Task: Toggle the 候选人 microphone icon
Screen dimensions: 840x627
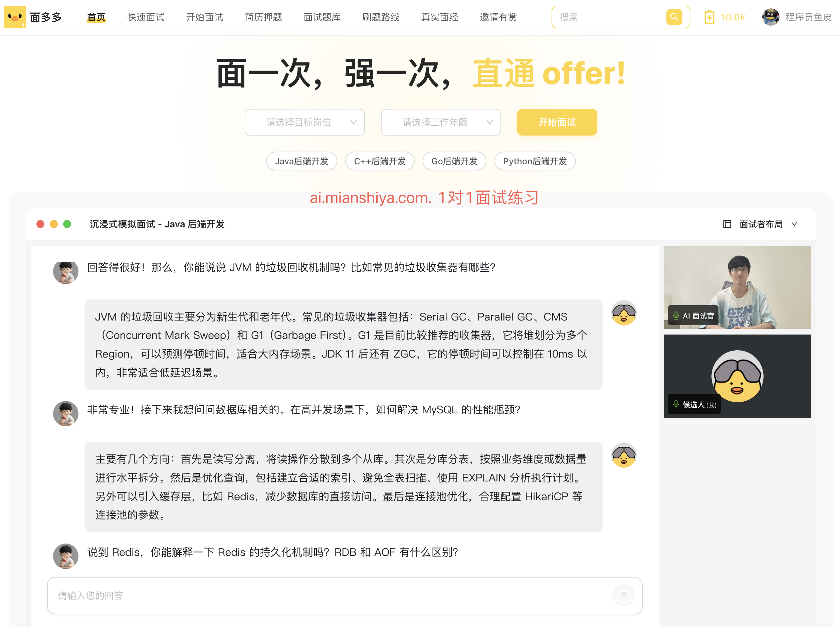Action: point(676,405)
